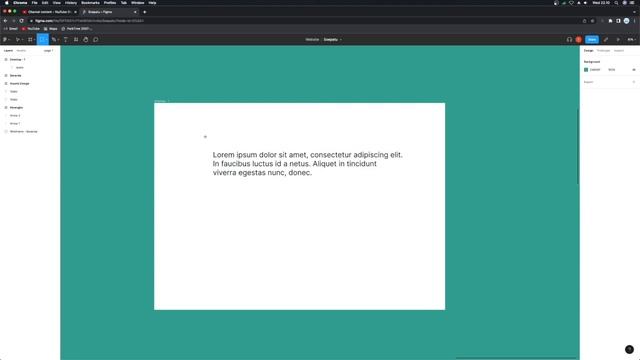The image size is (640, 360).
Task: Switch to the Prototype tab
Action: tap(603, 51)
